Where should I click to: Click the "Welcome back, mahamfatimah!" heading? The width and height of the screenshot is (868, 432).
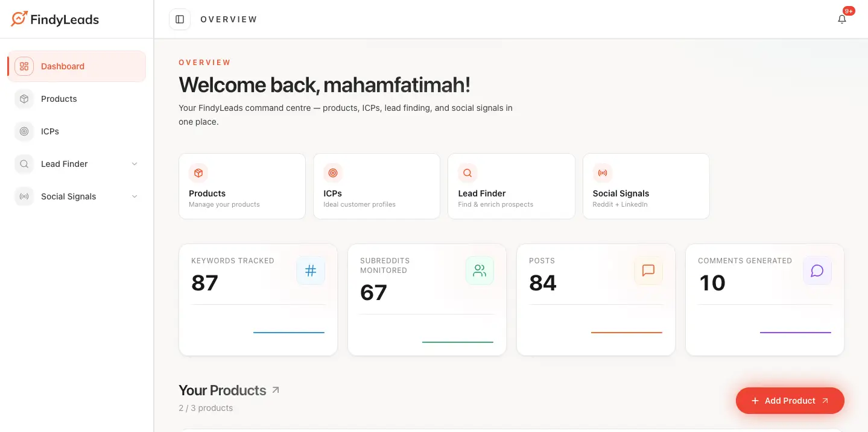[x=325, y=85]
